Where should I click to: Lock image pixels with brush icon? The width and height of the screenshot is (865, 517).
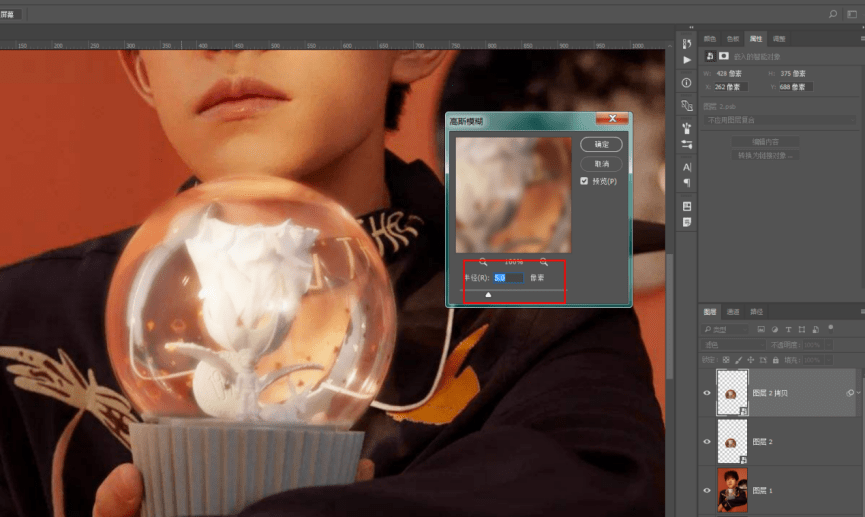[x=739, y=360]
